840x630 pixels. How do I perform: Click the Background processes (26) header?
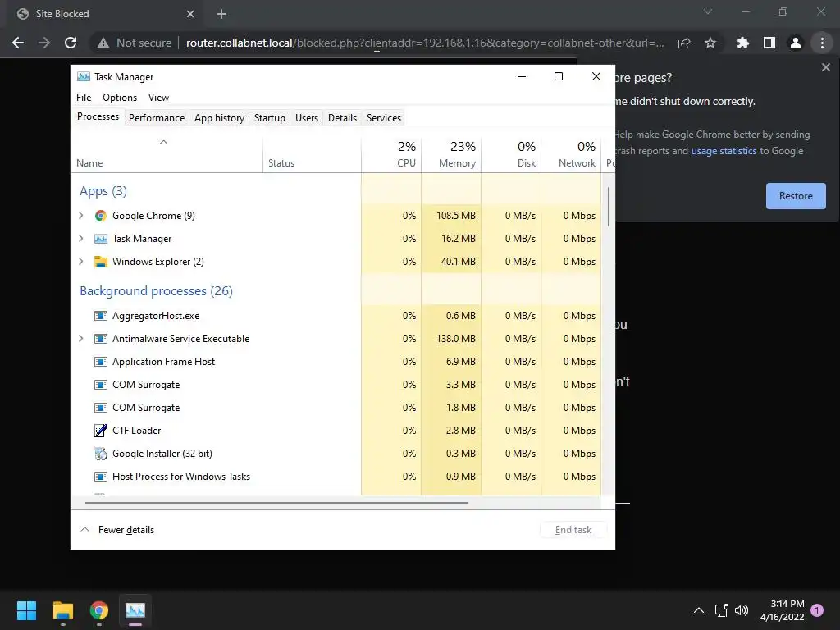tap(156, 291)
